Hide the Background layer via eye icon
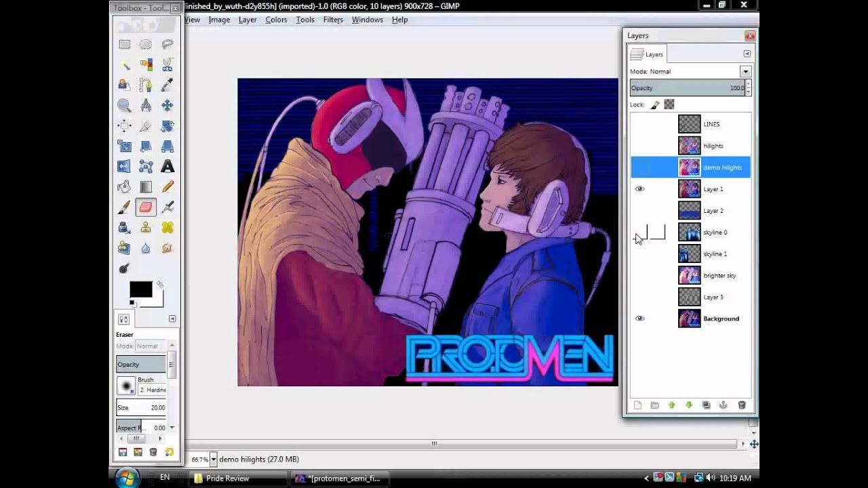This screenshot has height=488, width=868. pos(639,319)
